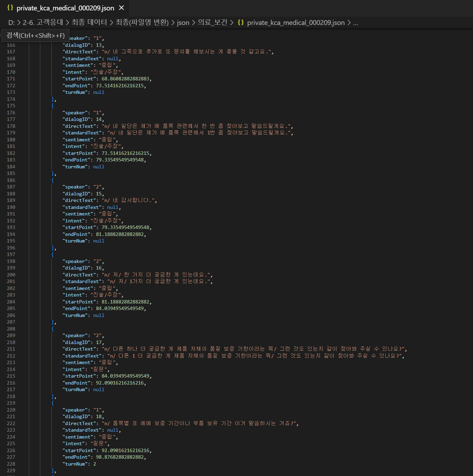Open the 최종(파일명 변환) breadcrumb folder
The height and width of the screenshot is (476, 473).
142,23
